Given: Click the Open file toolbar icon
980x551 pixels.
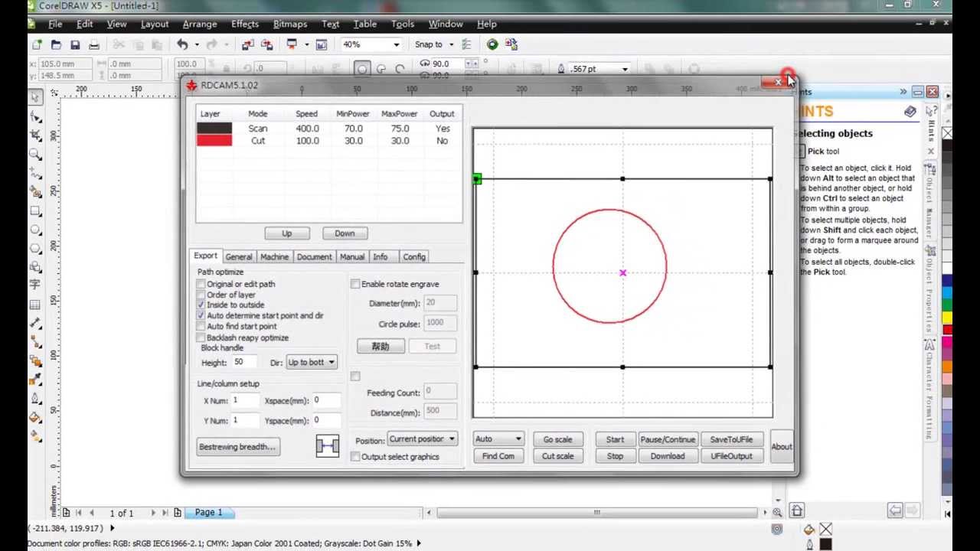Looking at the screenshot, I should tap(56, 44).
